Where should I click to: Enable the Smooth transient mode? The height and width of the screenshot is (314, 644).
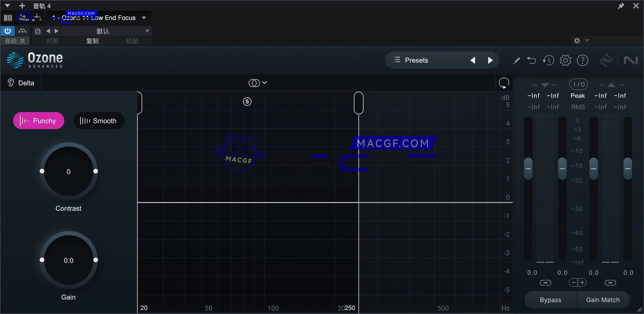(x=99, y=121)
